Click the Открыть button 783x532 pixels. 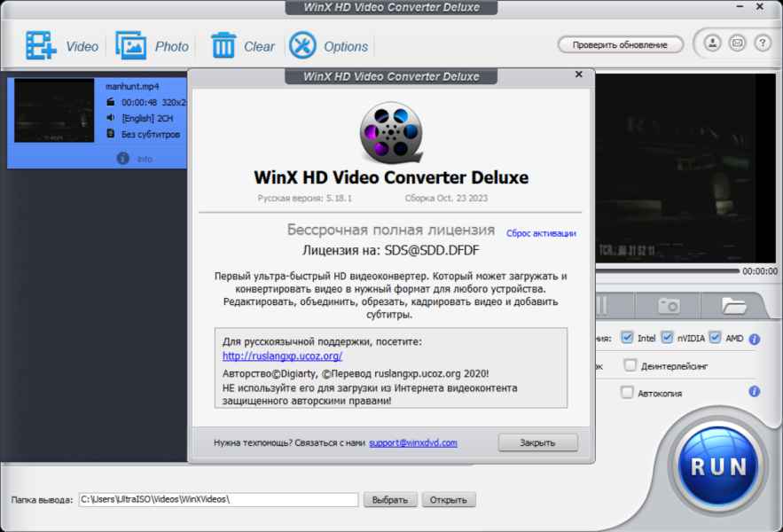click(449, 499)
